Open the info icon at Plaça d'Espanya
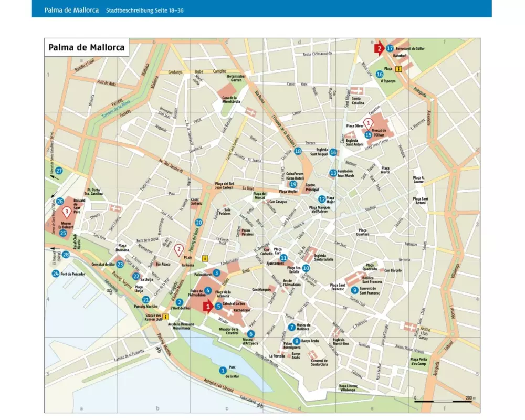525x420 pixels. [x=399, y=69]
